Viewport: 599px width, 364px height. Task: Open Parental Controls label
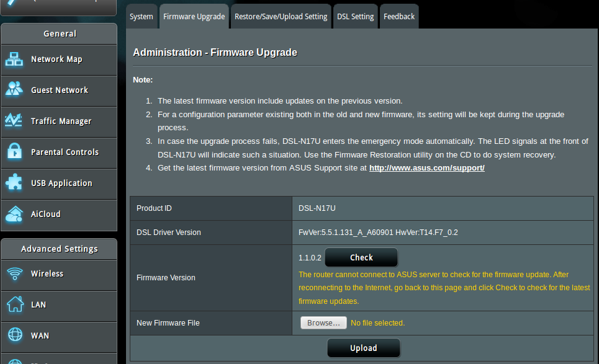coord(65,153)
